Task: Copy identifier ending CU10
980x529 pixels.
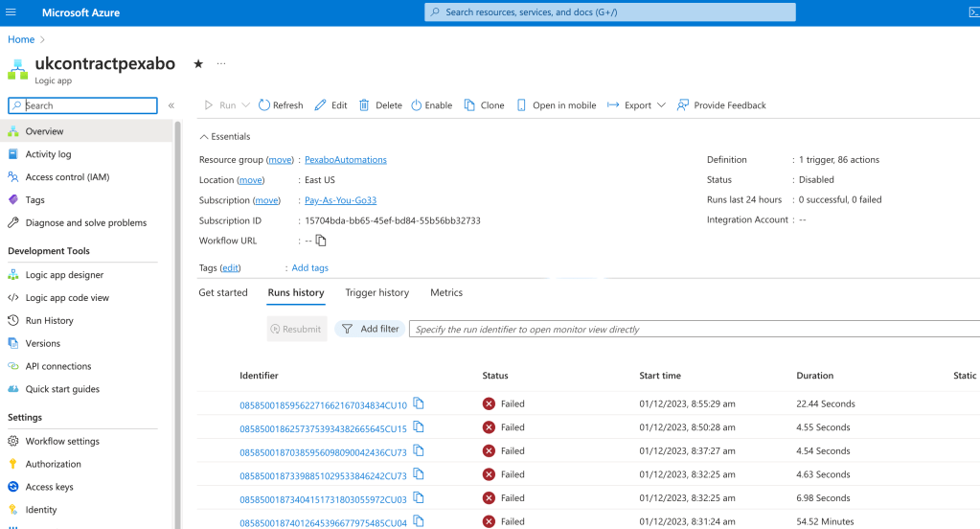Action: [419, 404]
